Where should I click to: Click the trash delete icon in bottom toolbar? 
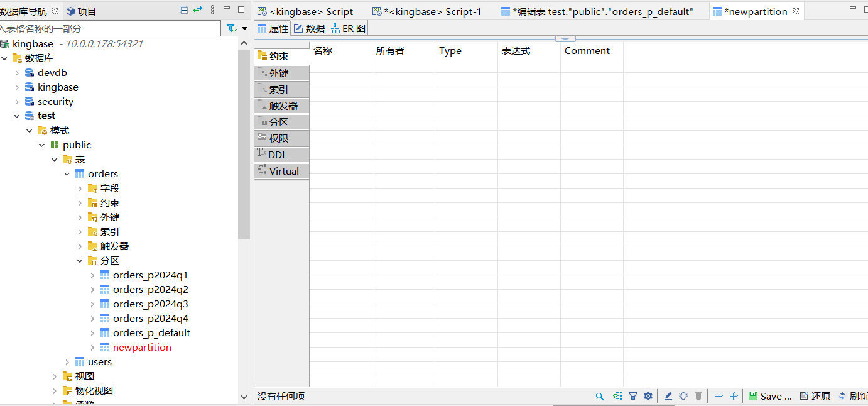click(x=698, y=396)
